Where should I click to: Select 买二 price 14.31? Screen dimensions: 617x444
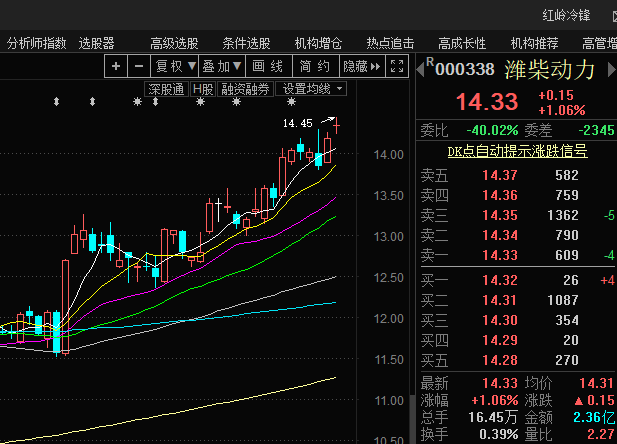(500, 300)
